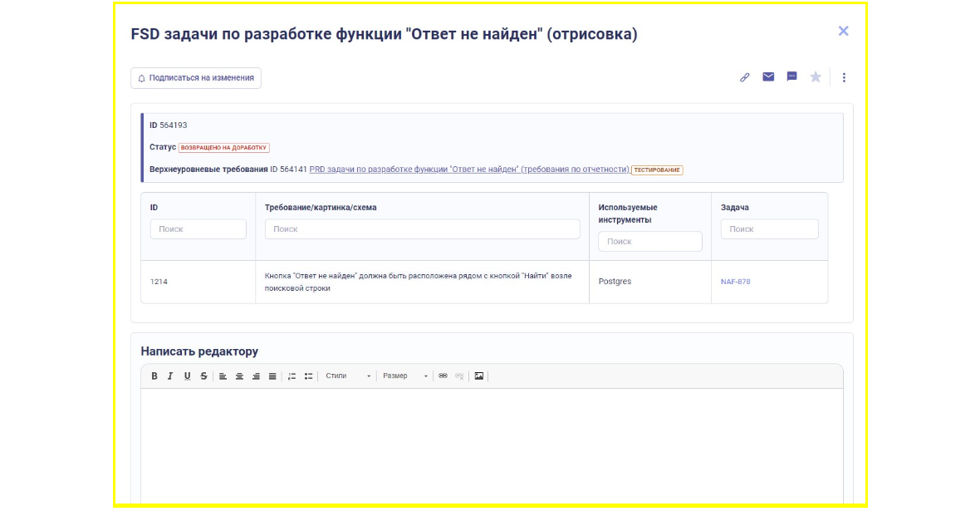Click inside the editor text area
The image size is (980, 511).
coord(492,446)
